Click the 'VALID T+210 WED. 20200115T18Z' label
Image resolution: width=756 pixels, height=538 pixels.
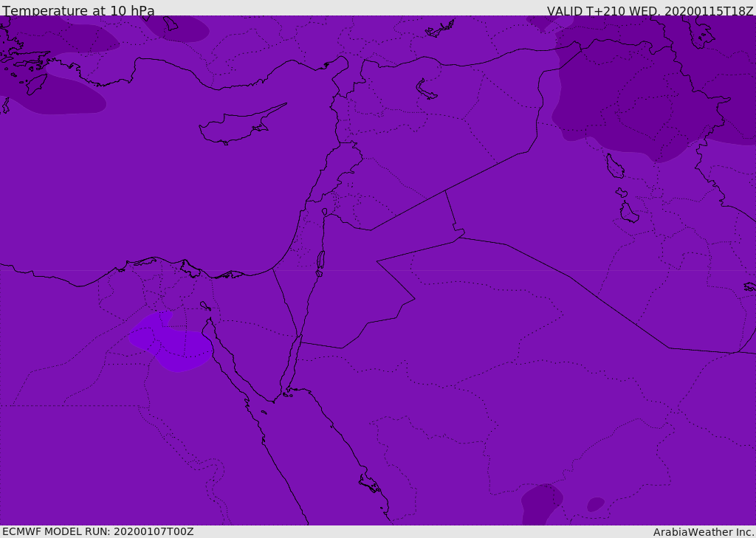pyautogui.click(x=650, y=10)
